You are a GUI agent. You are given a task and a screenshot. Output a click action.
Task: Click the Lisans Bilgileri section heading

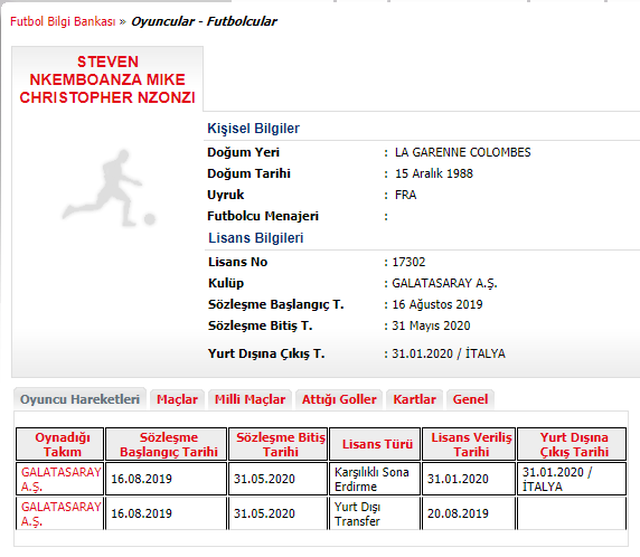pos(256,238)
